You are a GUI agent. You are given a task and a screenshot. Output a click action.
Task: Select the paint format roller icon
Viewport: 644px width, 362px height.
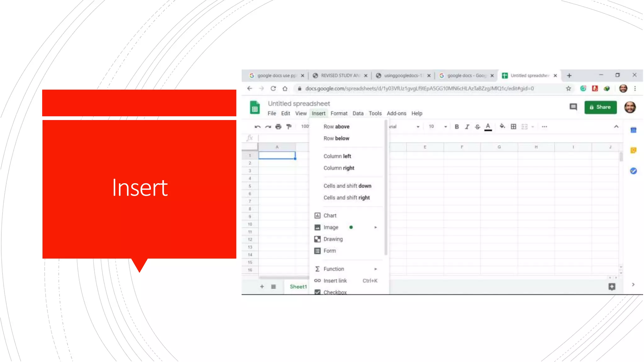pos(289,127)
